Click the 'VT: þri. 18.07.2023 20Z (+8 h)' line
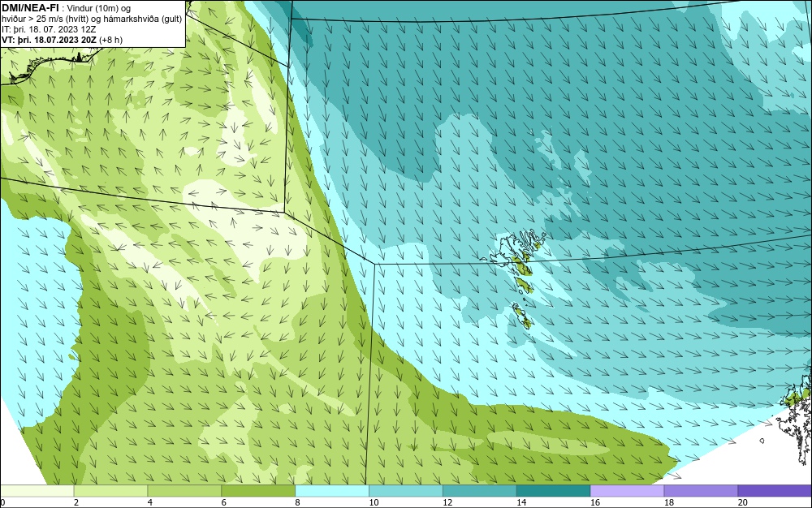This screenshot has width=812, height=508. [x=63, y=40]
